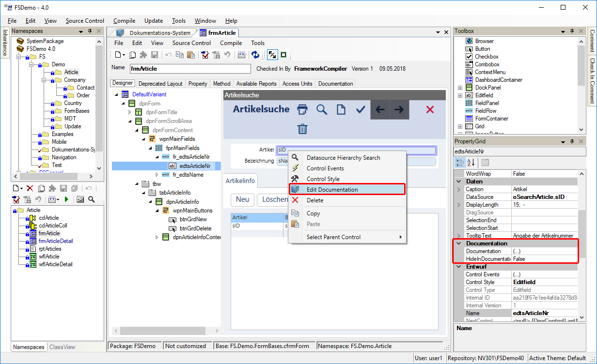Click the checkmark save icon in Artikelsuche header

[x=361, y=110]
